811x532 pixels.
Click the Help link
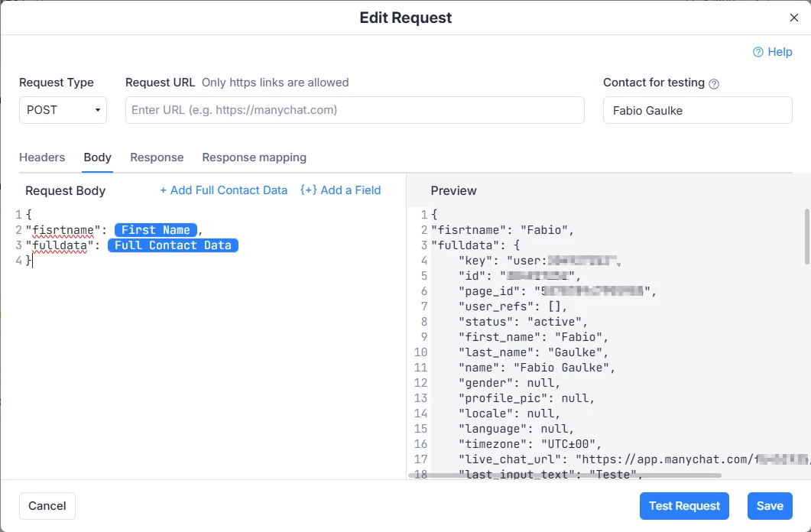click(x=780, y=52)
